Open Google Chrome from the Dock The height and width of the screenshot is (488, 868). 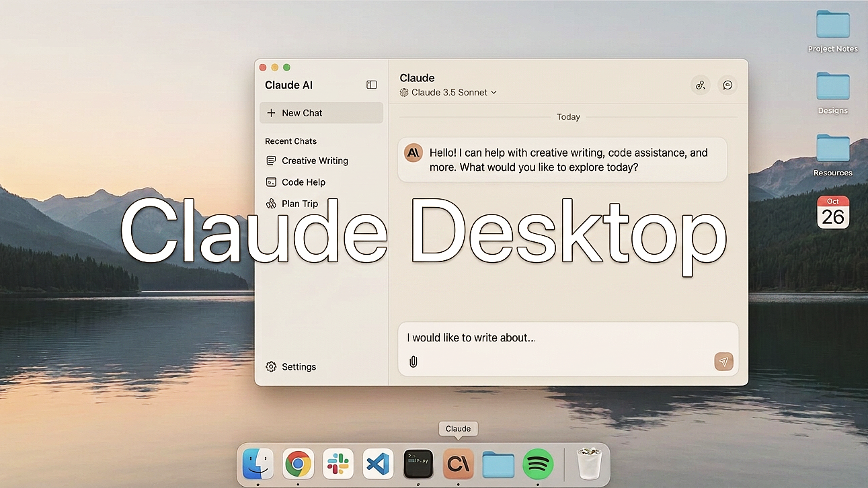click(298, 464)
